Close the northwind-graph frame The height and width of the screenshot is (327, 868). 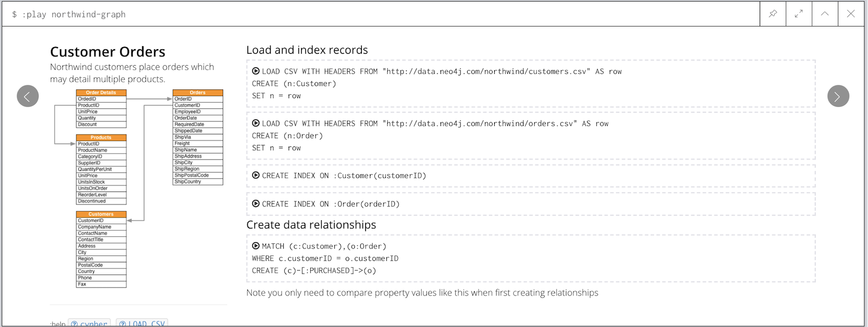click(x=851, y=14)
